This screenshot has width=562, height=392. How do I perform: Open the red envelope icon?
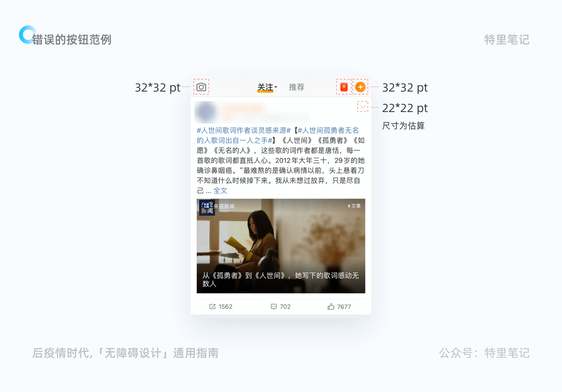(x=344, y=87)
